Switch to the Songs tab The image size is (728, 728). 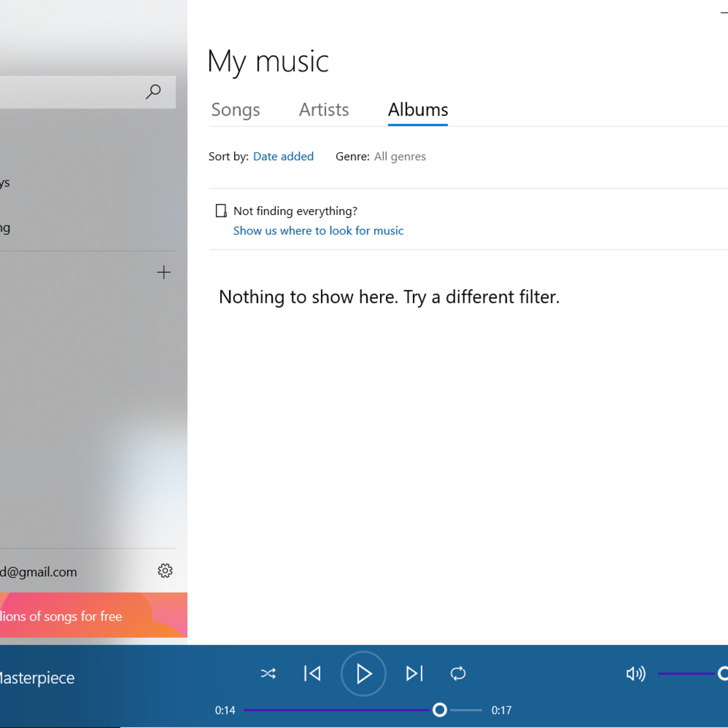[235, 110]
